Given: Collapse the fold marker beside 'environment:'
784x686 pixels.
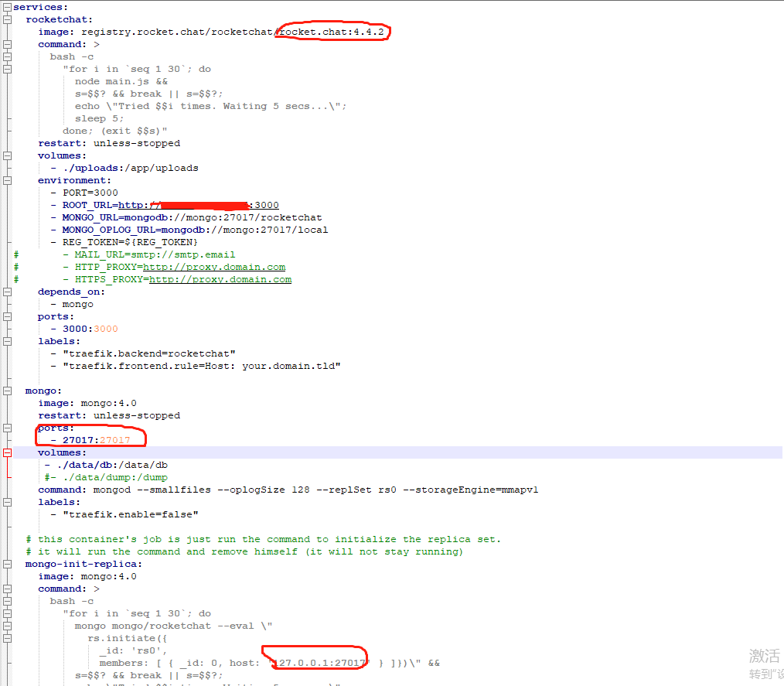Looking at the screenshot, I should pyautogui.click(x=7, y=180).
